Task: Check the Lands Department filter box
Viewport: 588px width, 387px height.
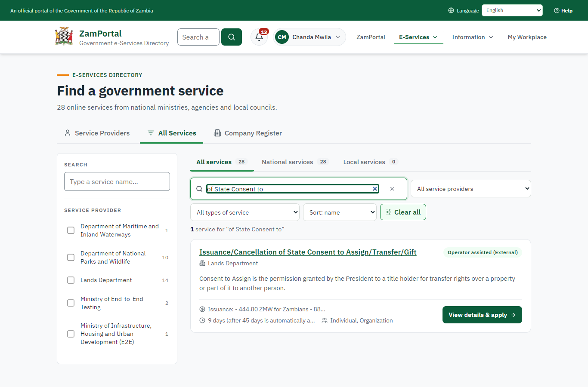Action: [x=71, y=280]
